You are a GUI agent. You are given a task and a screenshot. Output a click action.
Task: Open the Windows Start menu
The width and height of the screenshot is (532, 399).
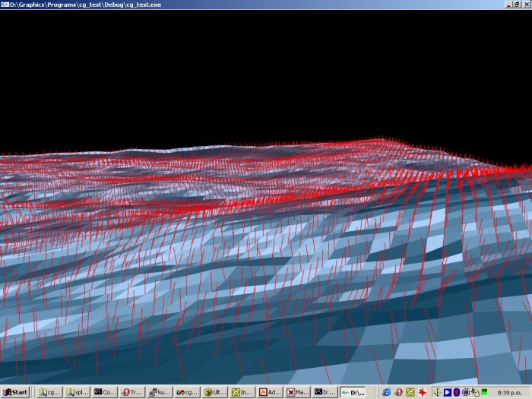[15, 392]
